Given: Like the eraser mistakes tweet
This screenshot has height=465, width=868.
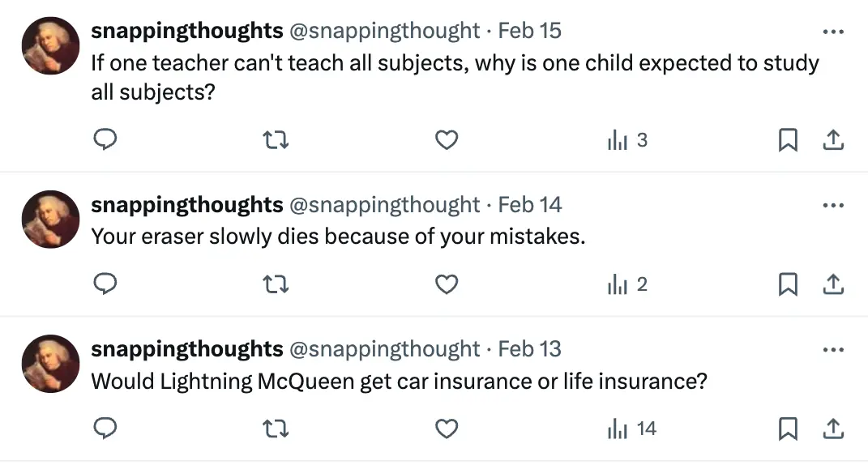Looking at the screenshot, I should pos(447,284).
